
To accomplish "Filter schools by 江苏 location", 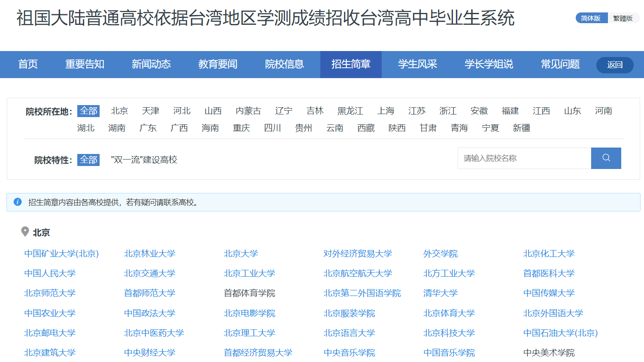I will click(x=417, y=111).
